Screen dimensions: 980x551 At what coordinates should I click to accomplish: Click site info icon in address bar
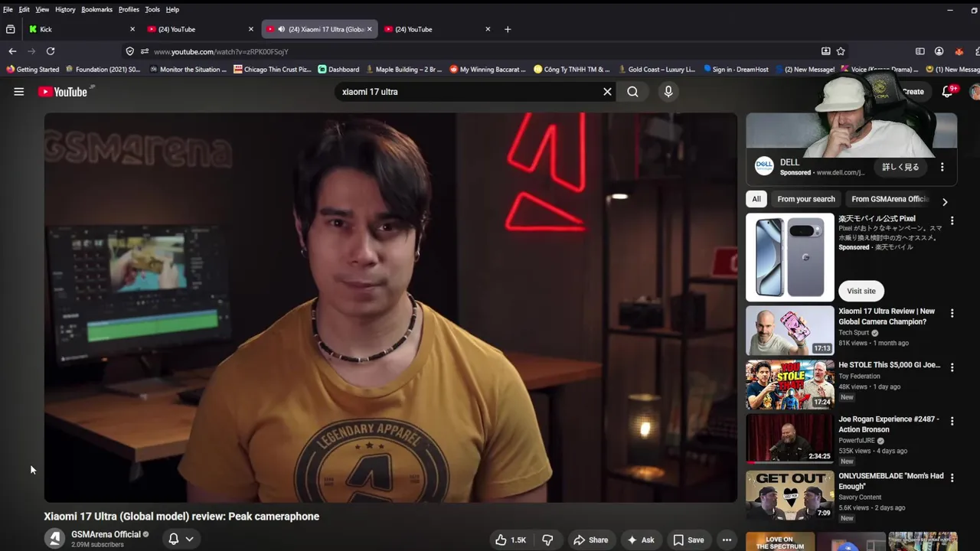pos(144,51)
